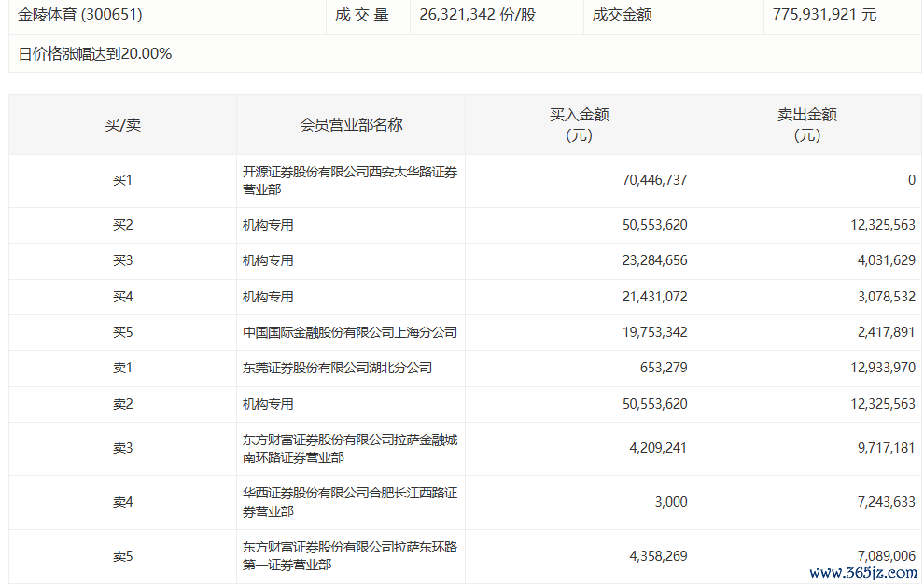Viewport: 924px width, 587px height.
Task: Click the 卖1 row label
Action: tap(122, 368)
